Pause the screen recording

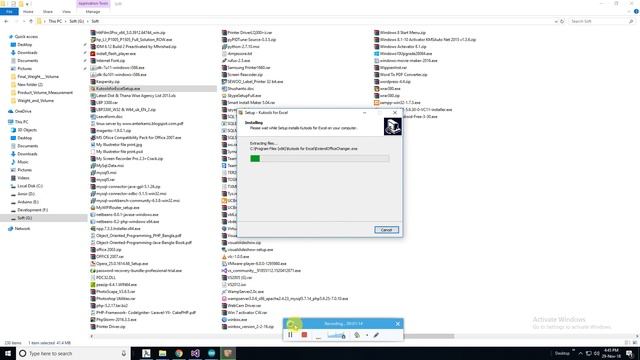[290, 335]
